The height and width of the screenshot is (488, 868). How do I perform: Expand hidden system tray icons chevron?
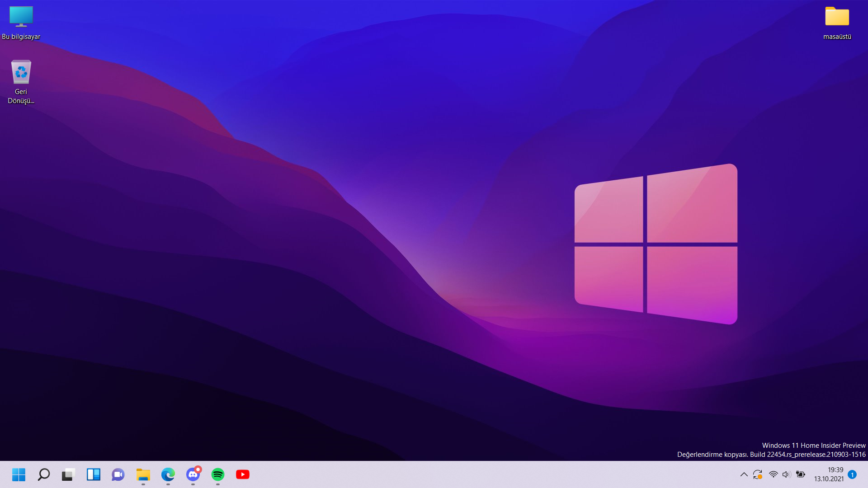[744, 474]
